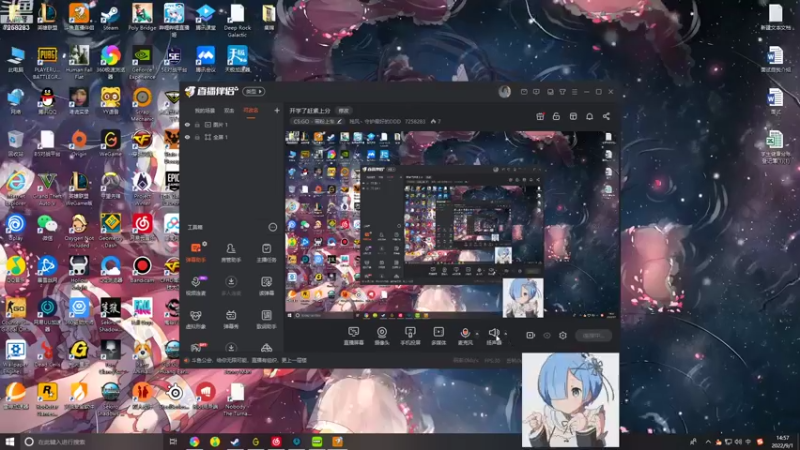The height and width of the screenshot is (450, 800).
Task: Add a multimedia source from bottom toolbar
Action: pyautogui.click(x=439, y=336)
